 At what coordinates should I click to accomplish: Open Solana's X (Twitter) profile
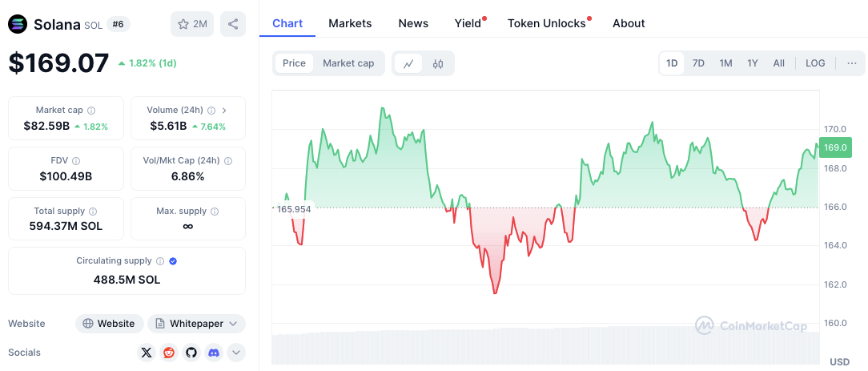147,352
